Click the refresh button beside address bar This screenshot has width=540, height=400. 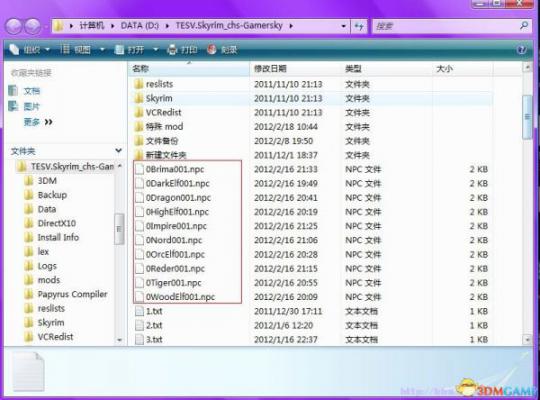click(x=359, y=26)
